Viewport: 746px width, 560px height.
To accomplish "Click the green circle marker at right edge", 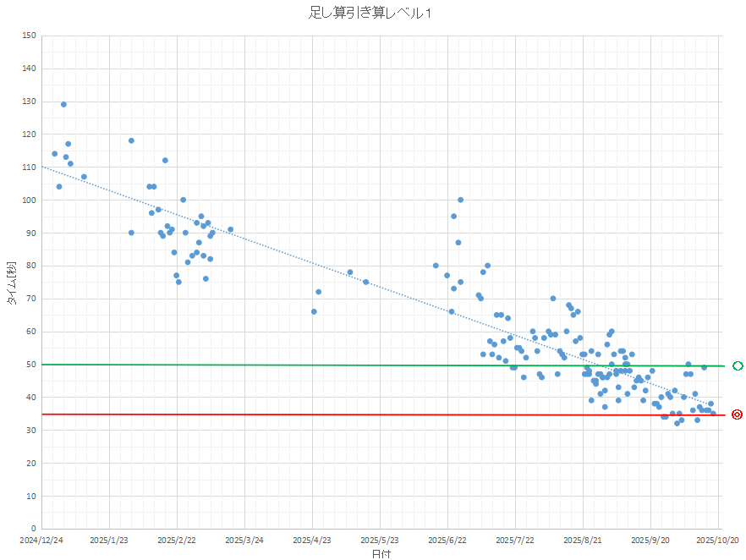I will (738, 365).
